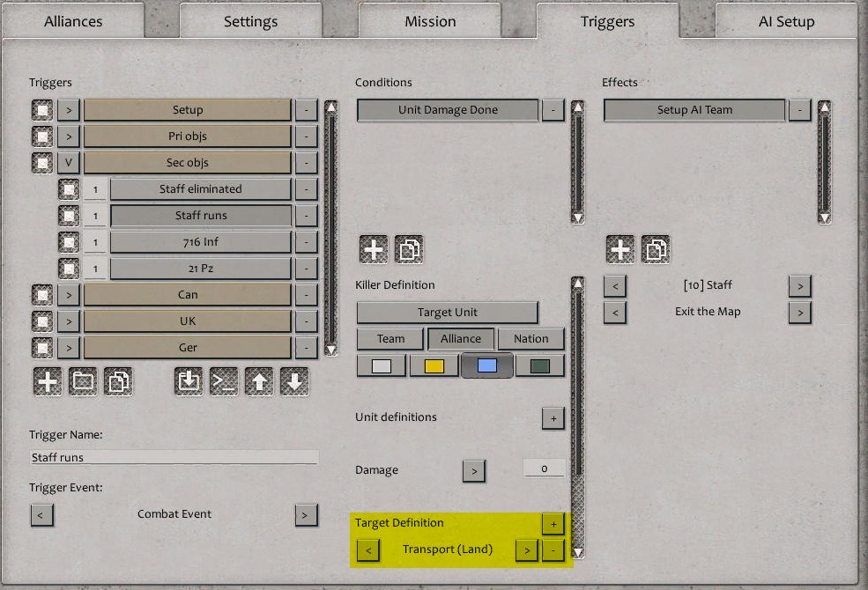This screenshot has height=590, width=868.
Task: Click the import icon below the Triggers list
Action: pos(188,381)
